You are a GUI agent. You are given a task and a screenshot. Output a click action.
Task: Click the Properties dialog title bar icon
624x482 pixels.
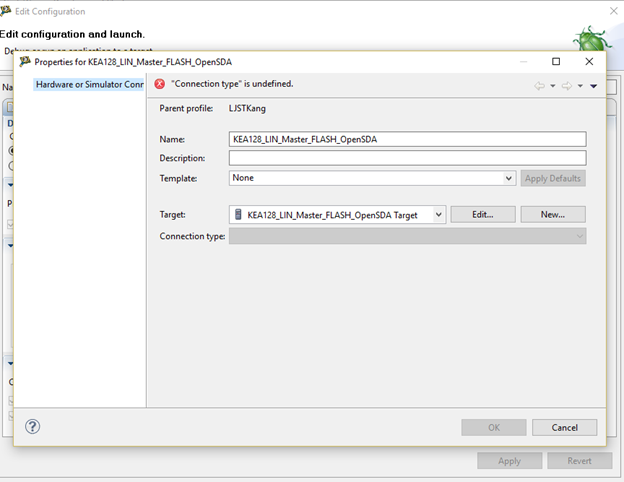pyautogui.click(x=25, y=61)
